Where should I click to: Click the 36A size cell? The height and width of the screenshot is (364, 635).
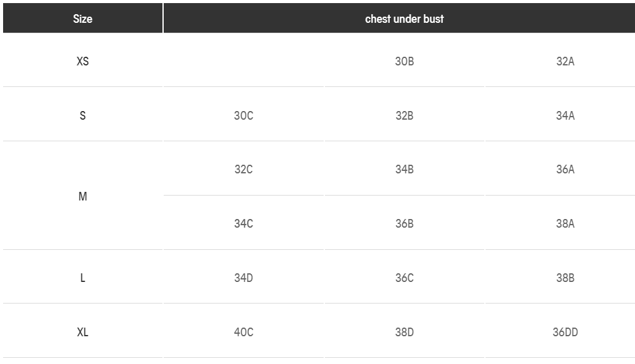(x=565, y=169)
